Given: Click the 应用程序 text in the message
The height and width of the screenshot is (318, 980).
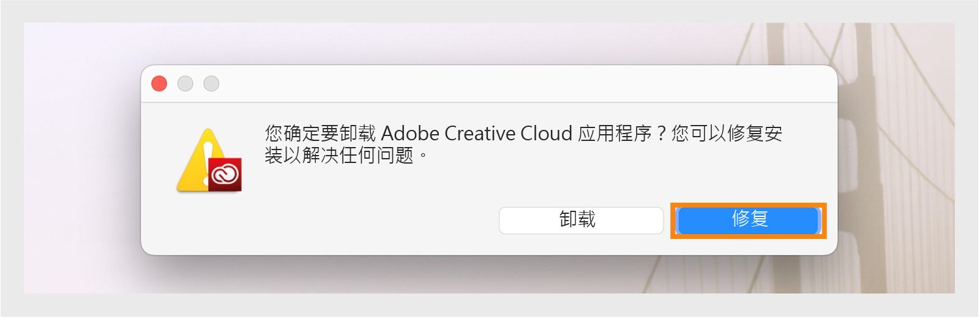Looking at the screenshot, I should coord(615,134).
